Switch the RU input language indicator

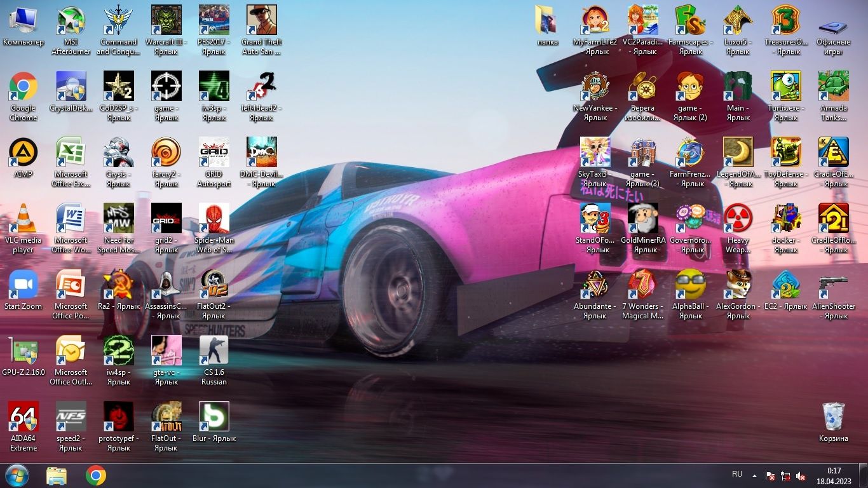[737, 474]
